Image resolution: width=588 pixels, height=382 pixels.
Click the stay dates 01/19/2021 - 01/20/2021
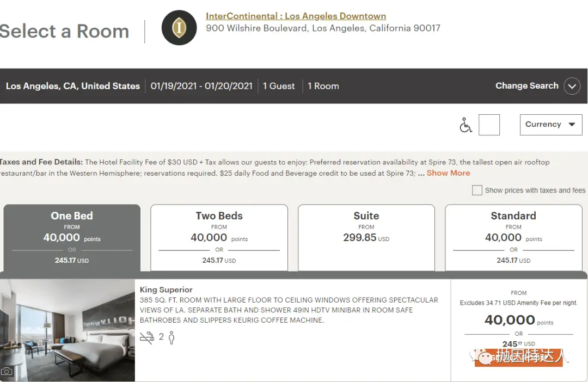tap(201, 86)
